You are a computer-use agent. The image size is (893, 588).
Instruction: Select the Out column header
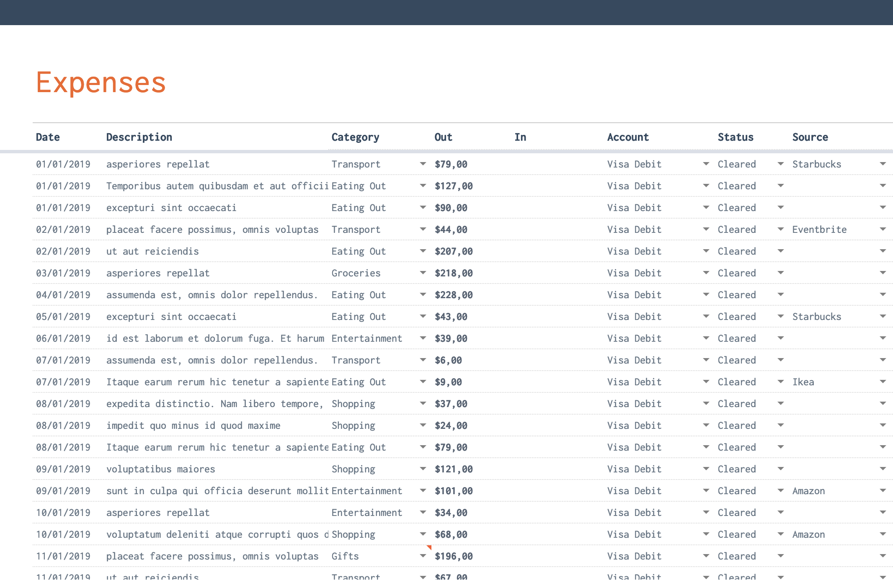443,137
